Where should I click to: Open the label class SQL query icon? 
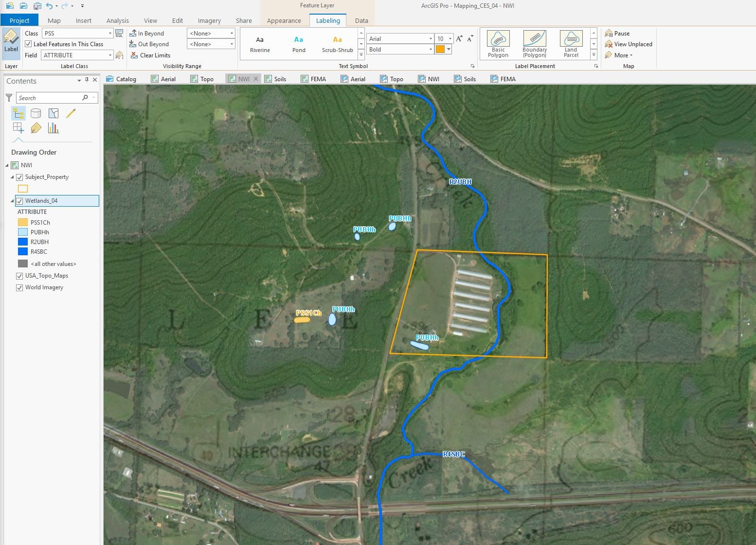[x=119, y=33]
